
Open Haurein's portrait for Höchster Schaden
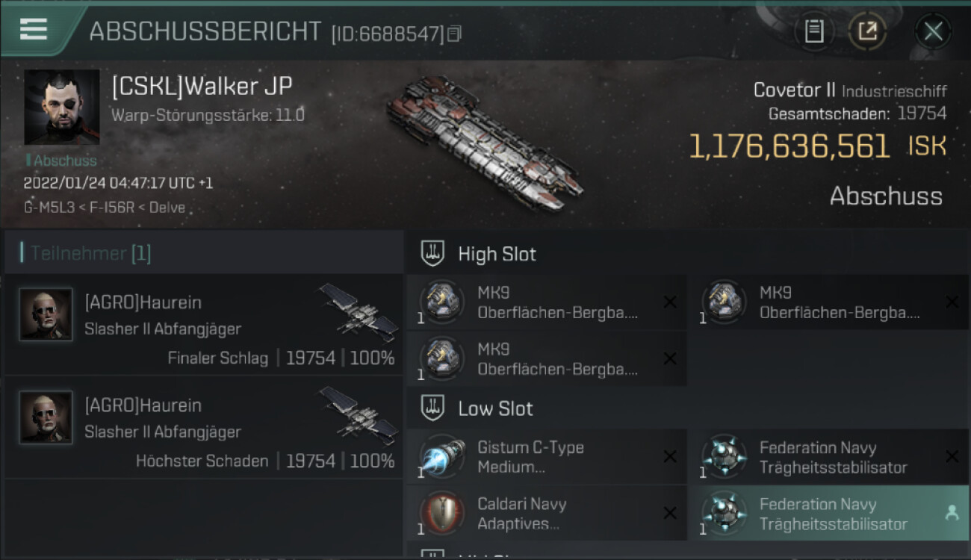46,417
